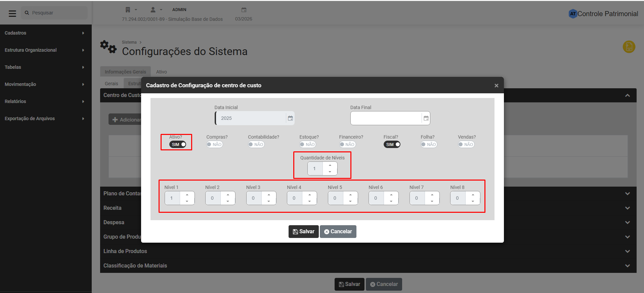Expand the Plano de Contas section chevron
Image resolution: width=644 pixels, height=293 pixels.
pos(627,194)
